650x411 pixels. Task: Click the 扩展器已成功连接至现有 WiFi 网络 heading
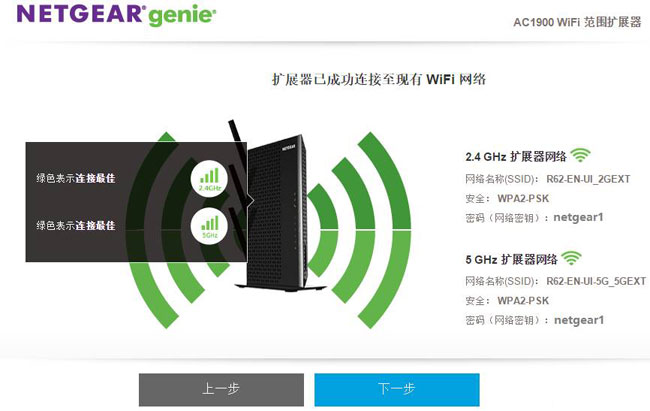click(378, 79)
